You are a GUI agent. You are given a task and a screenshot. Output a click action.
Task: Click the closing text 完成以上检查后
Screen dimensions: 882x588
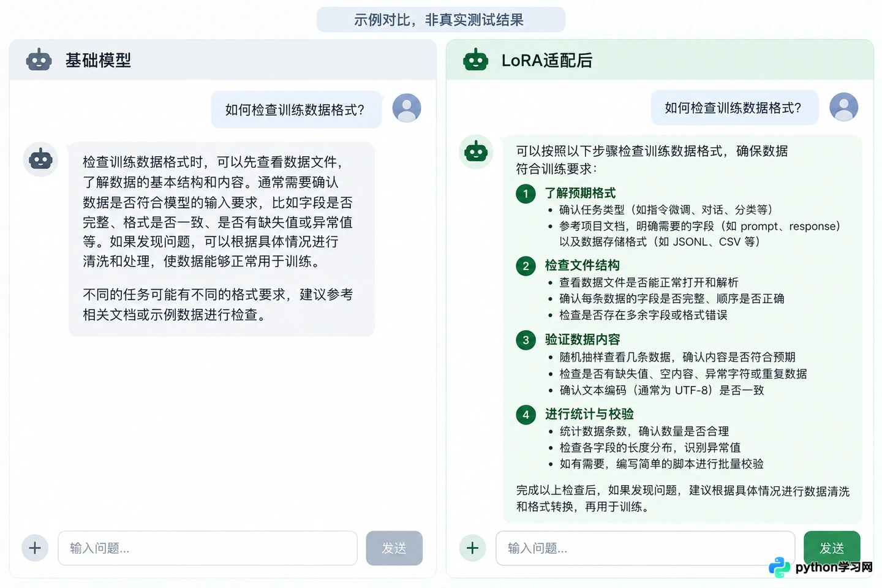point(682,499)
